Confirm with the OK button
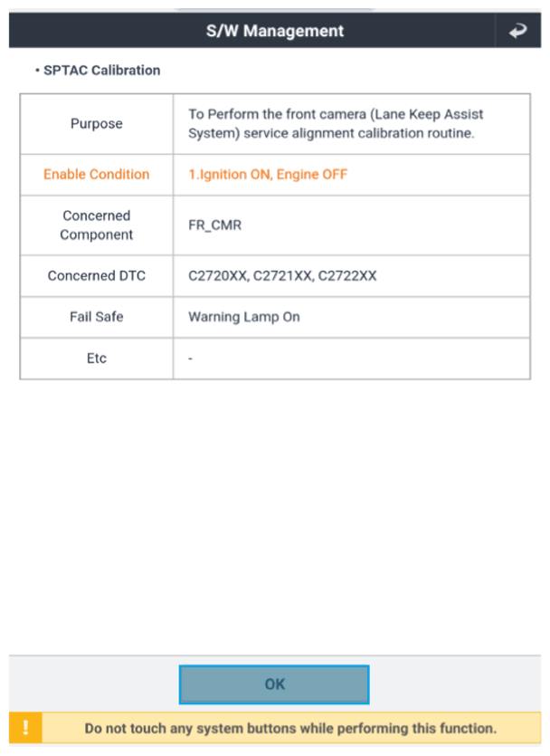550x756 pixels. pyautogui.click(x=274, y=684)
